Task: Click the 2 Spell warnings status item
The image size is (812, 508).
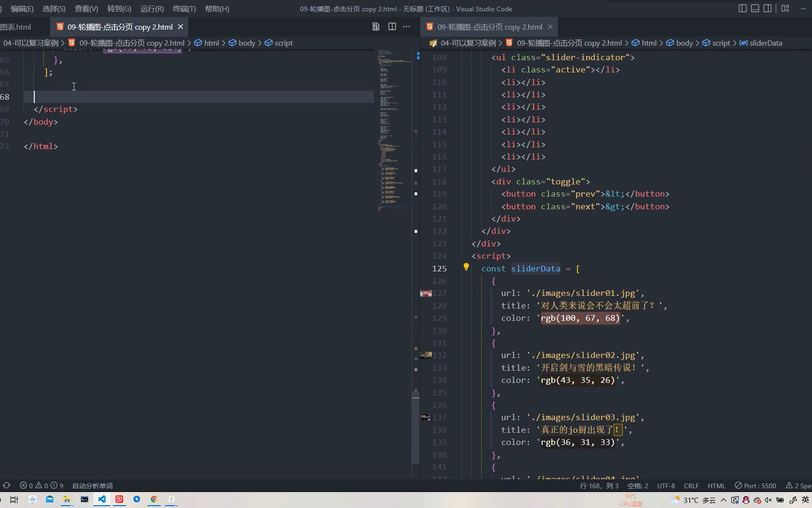Action: 798,485
